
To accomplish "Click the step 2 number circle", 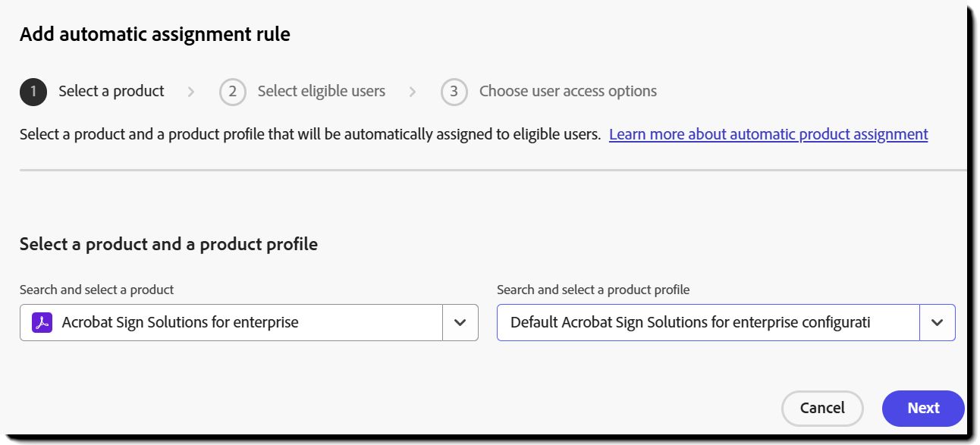I will (x=233, y=92).
